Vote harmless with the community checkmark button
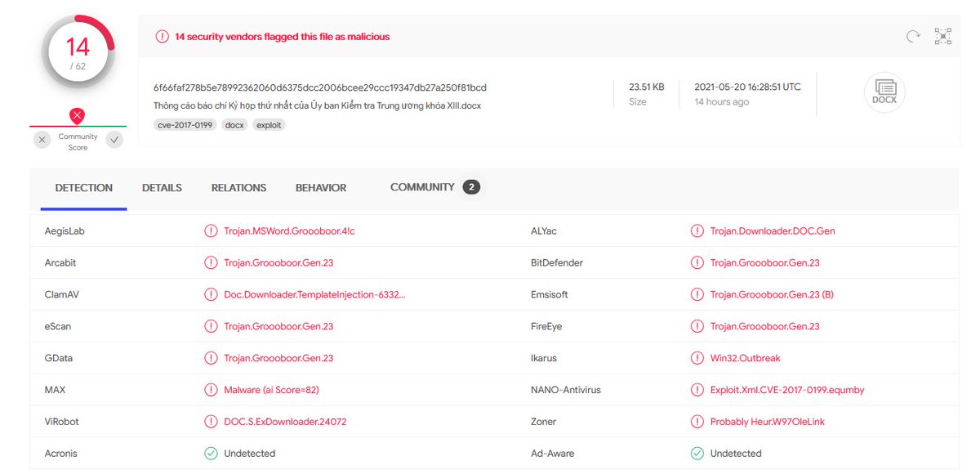Screen dimensions: 980x470 tap(115, 140)
